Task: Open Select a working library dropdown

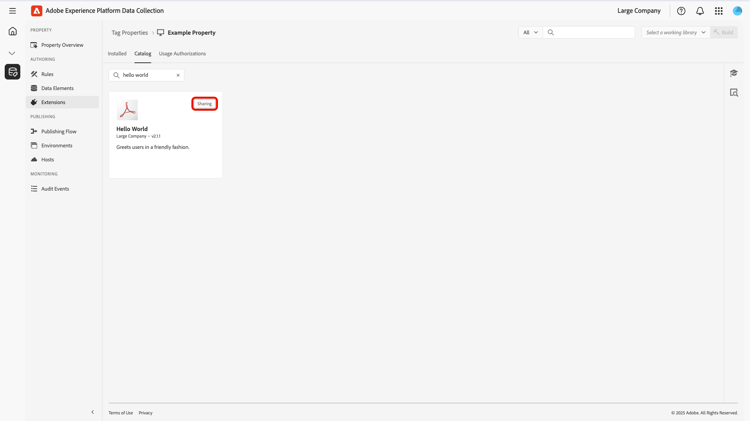Action: pyautogui.click(x=675, y=33)
